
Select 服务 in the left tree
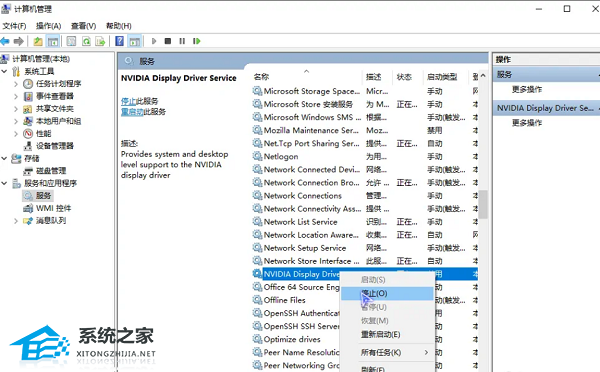pyautogui.click(x=38, y=196)
